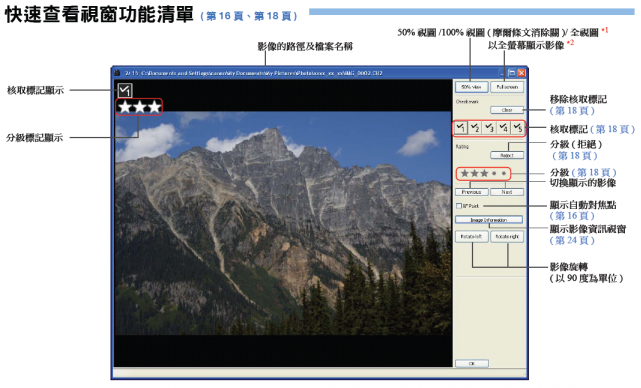Apply check mark 5 to the image

(x=517, y=128)
